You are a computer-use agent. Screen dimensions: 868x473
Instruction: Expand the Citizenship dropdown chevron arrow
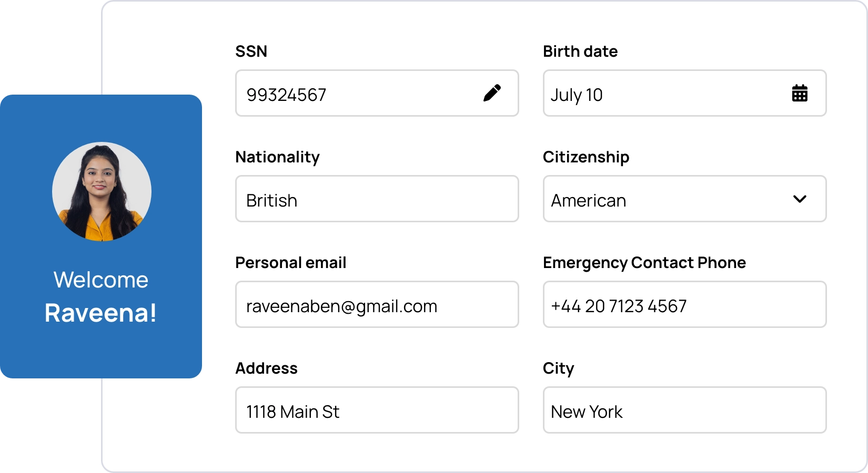coord(800,199)
